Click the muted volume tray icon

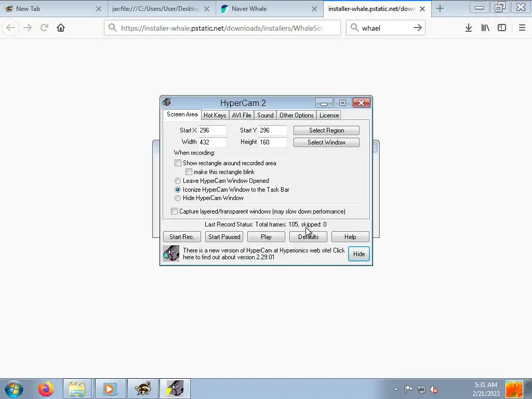(434, 389)
